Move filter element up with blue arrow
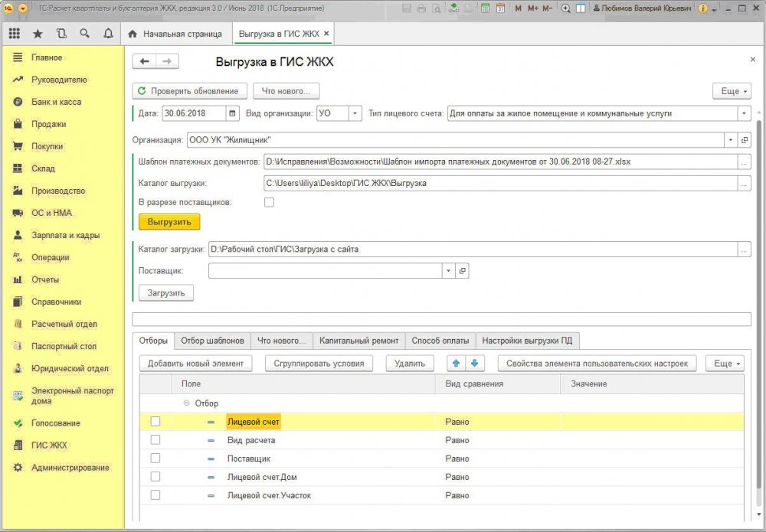Image resolution: width=766 pixels, height=532 pixels. [457, 363]
